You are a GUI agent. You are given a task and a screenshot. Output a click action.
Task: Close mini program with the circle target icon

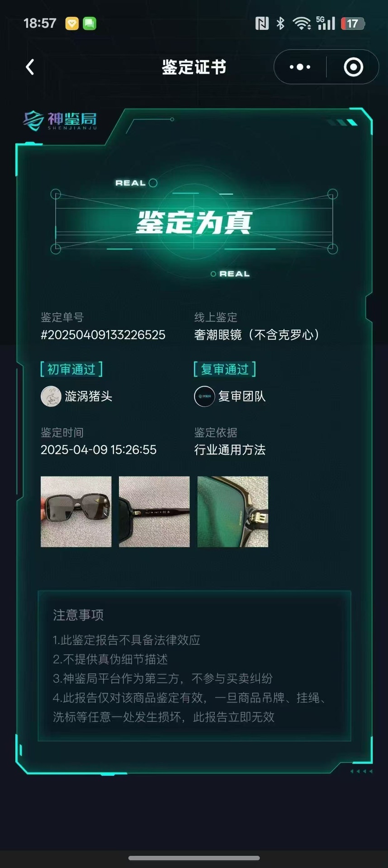coord(353,67)
